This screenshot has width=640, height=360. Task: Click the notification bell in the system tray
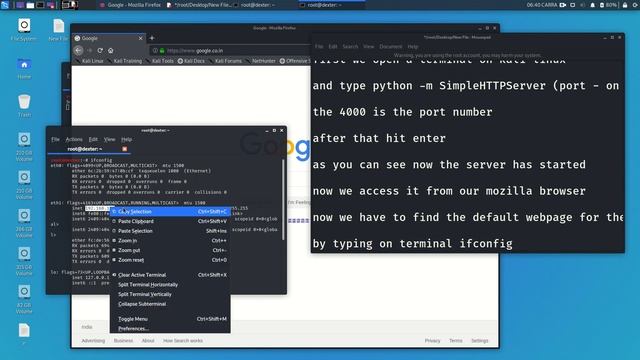(592, 5)
